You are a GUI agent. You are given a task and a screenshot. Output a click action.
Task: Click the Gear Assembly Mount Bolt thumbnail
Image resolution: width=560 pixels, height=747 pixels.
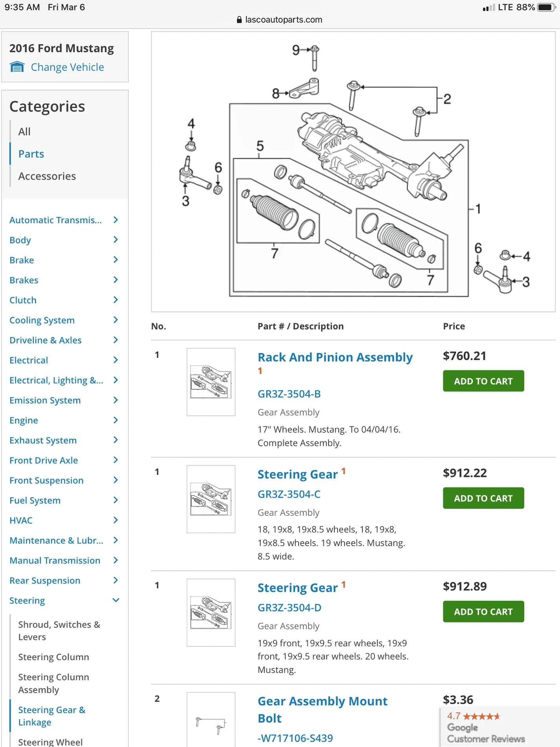(211, 719)
